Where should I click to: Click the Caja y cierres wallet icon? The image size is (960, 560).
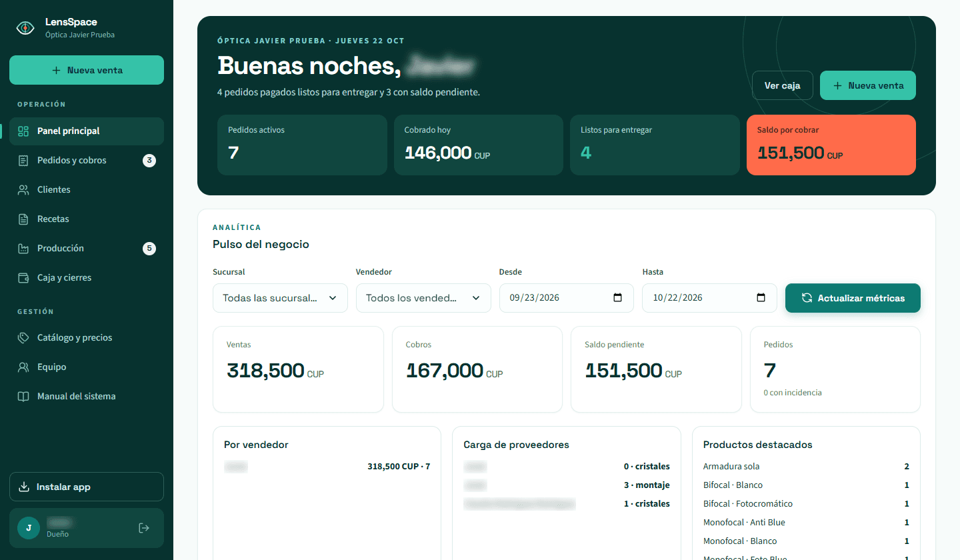[x=23, y=278]
